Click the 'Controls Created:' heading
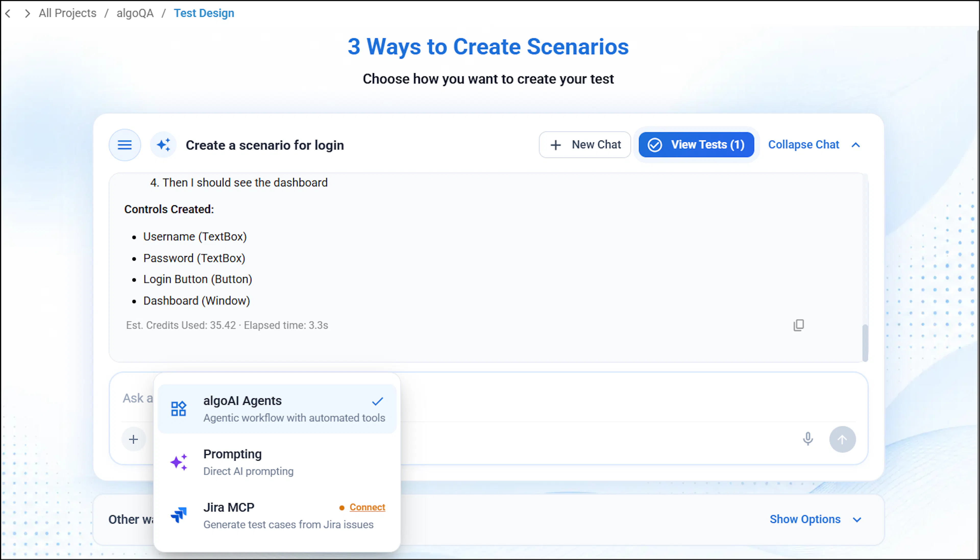Image resolution: width=980 pixels, height=560 pixels. (169, 209)
